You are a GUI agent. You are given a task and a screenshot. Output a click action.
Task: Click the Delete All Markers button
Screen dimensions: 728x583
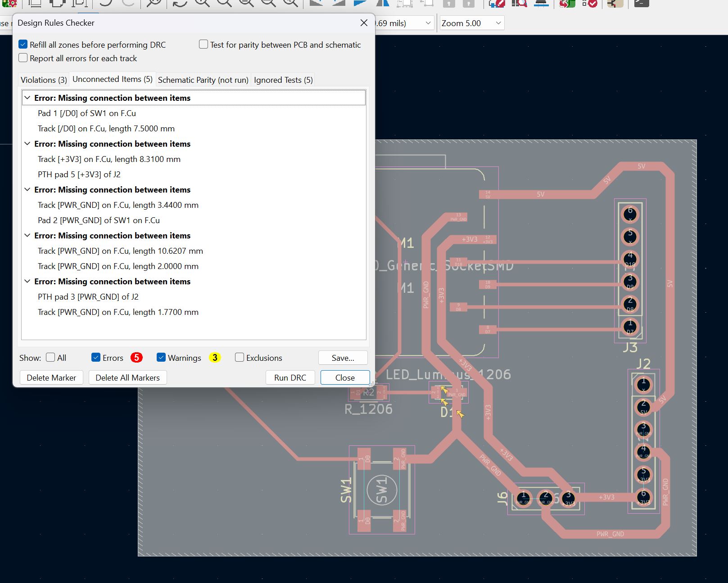click(127, 377)
